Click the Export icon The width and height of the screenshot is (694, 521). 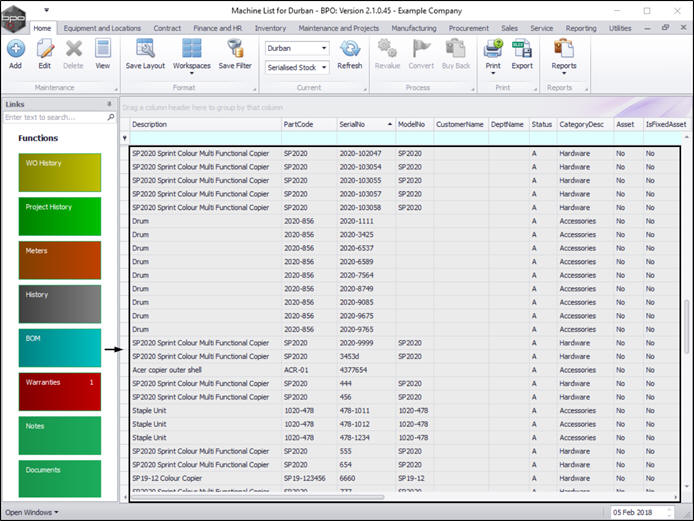522,52
